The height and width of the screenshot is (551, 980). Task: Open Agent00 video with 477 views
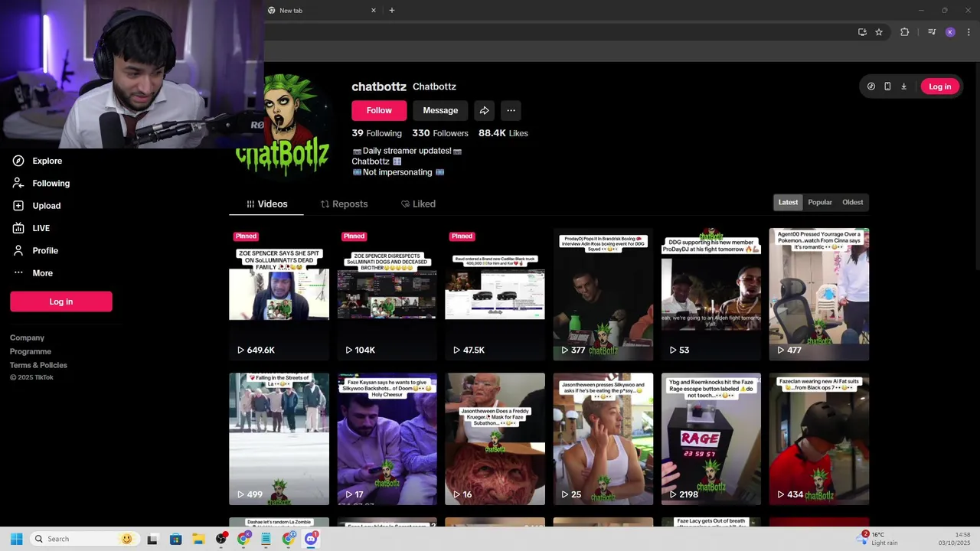(818, 294)
